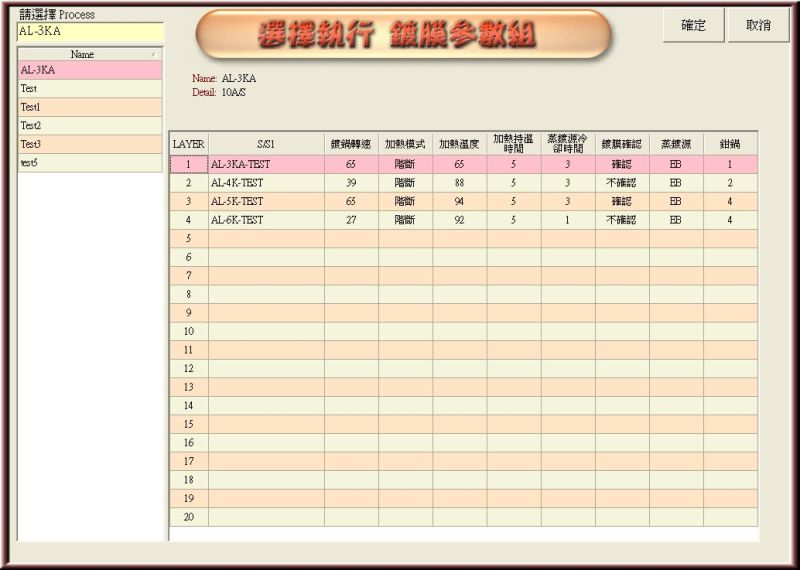Click the 加熱模式 column header

click(405, 144)
